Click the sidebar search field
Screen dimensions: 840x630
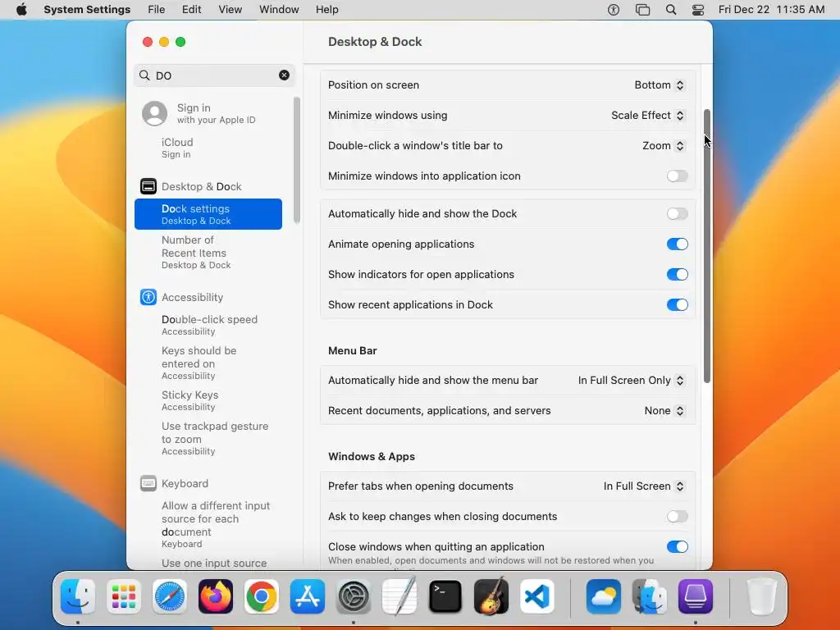point(214,75)
